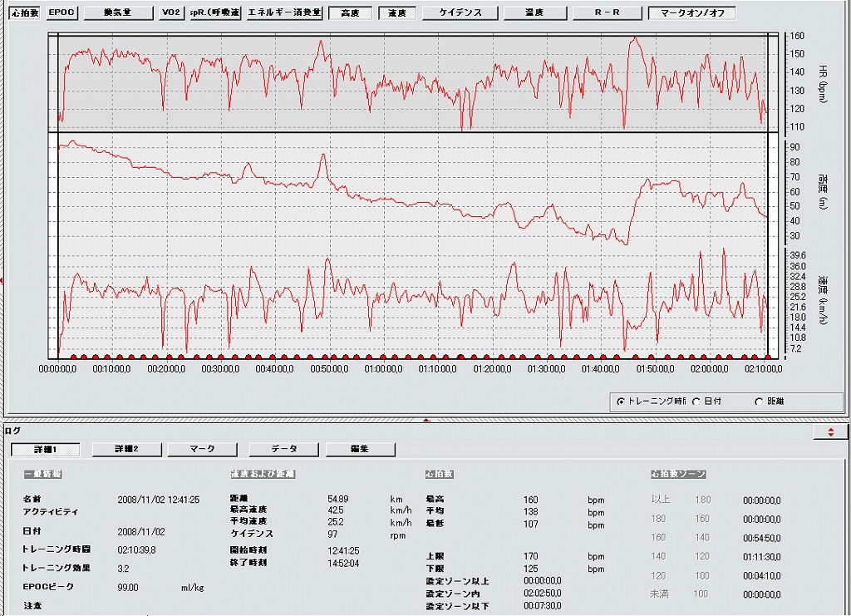Toggle the 速度 graph button
Viewport: 851px width, 616px height.
[397, 12]
